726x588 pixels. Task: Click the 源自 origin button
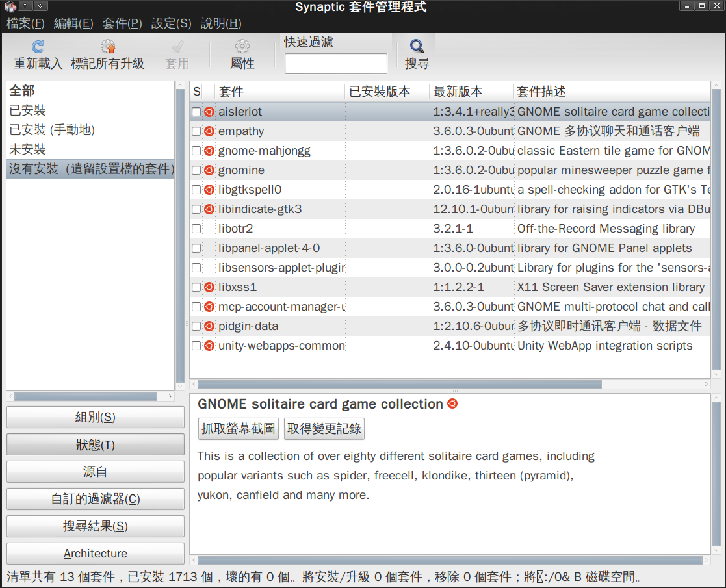tap(96, 471)
